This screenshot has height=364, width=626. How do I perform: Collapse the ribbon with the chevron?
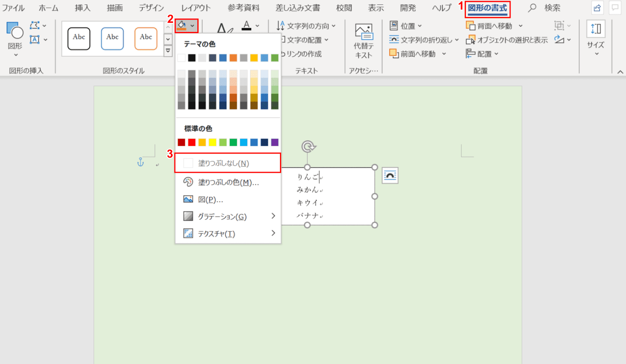pos(620,71)
